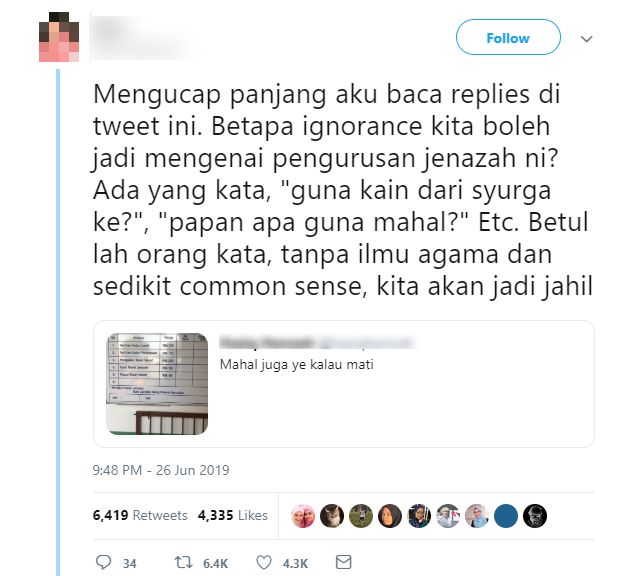Click the retweet arrows icon
The image size is (627, 576).
point(184,562)
